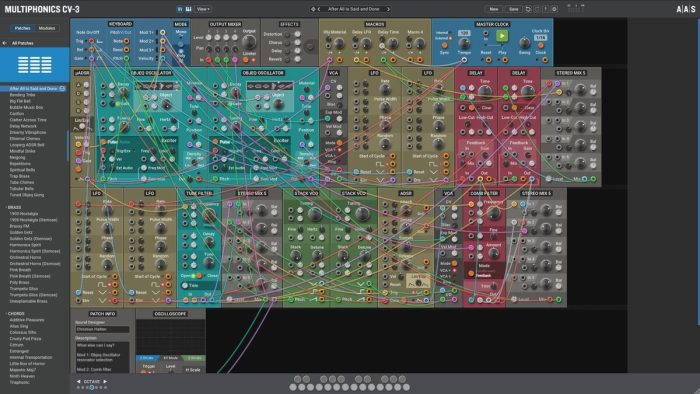Viewport: 700px width, 394px height.
Task: Select the Bubble Music Box patch
Action: [26, 108]
